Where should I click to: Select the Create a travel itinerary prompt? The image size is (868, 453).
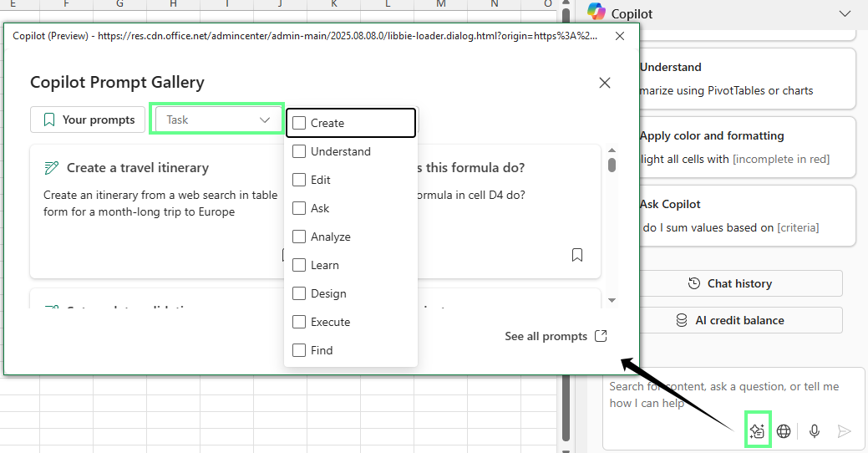pos(138,168)
